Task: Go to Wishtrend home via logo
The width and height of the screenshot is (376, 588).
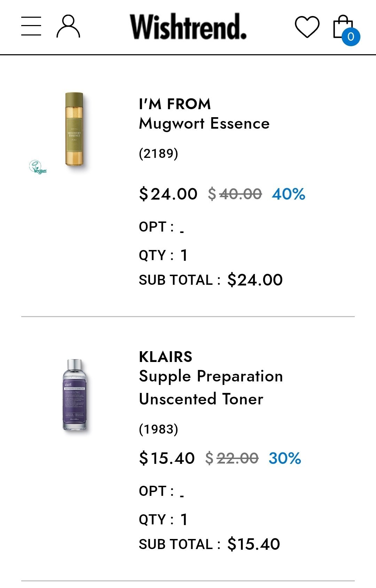Action: coord(188,26)
